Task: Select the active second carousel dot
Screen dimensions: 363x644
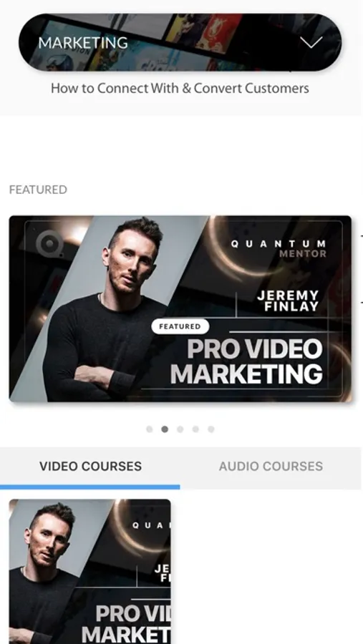Action: pyautogui.click(x=165, y=429)
